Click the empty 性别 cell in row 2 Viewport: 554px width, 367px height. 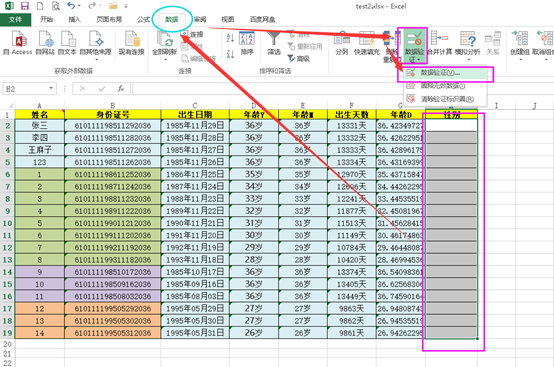point(452,125)
